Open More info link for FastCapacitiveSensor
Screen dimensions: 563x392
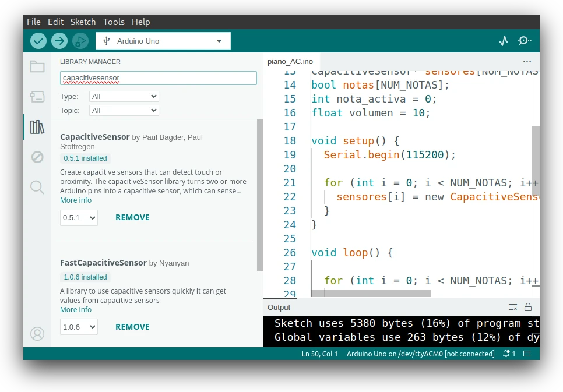[76, 310]
